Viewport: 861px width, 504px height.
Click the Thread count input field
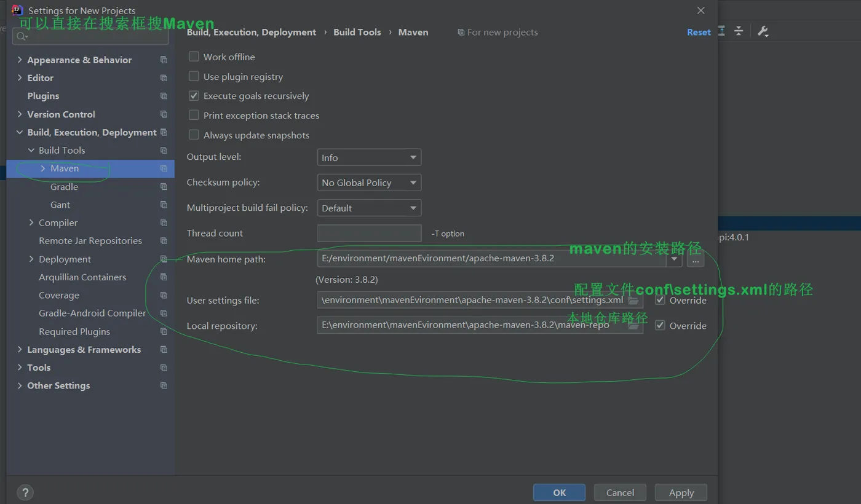[x=369, y=233]
